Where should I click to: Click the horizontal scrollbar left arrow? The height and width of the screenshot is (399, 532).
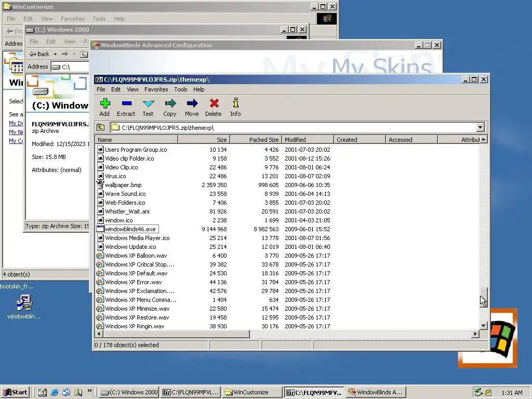tap(99, 334)
